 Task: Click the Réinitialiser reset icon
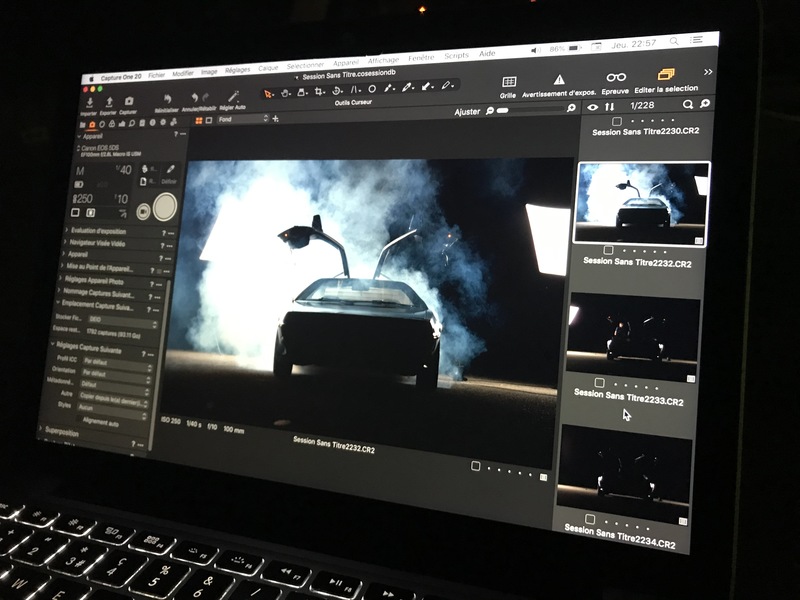coord(167,99)
